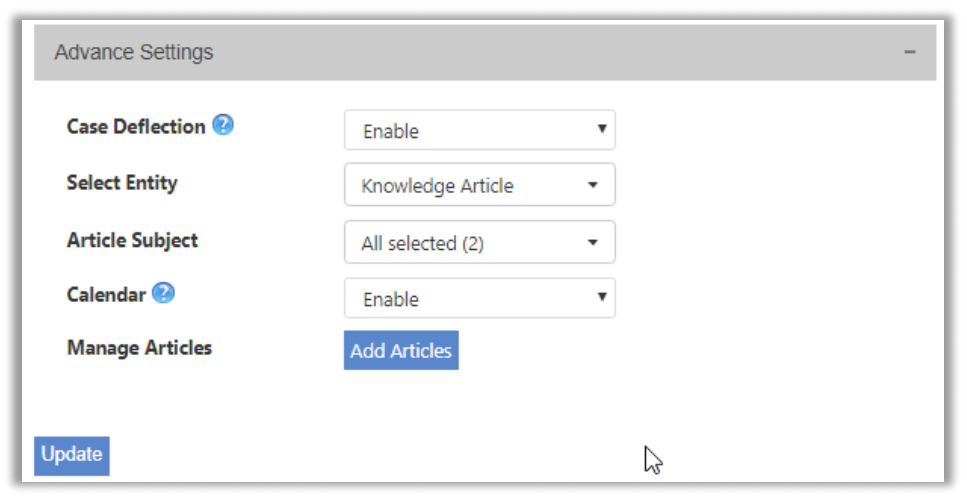Expand the Article Subject 'All selected (2)' dropdown
The height and width of the screenshot is (498, 967).
point(479,242)
